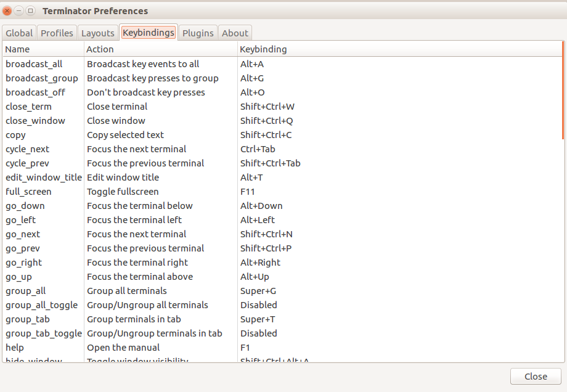This screenshot has height=392, width=567.
Task: Select the group_tab_toggle entry
Action: pyautogui.click(x=44, y=333)
